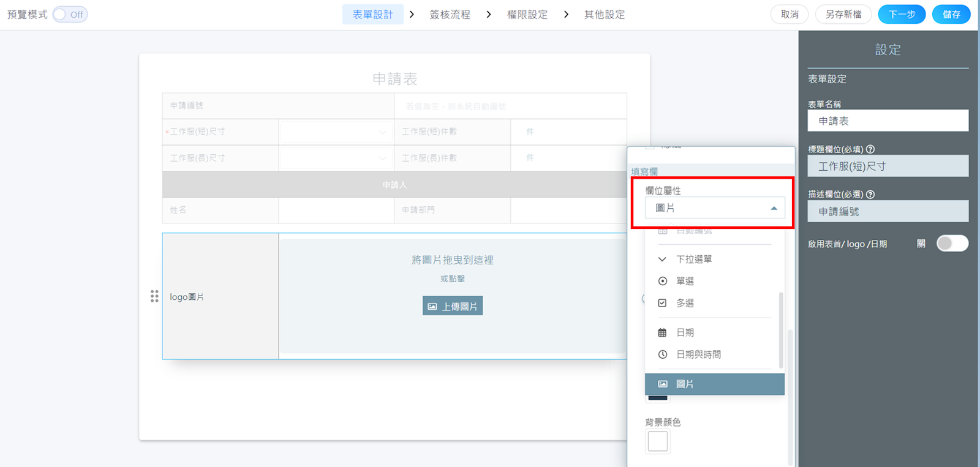Go to the 權限設定 step tab
Screen dimensions: 980x467
(527, 15)
